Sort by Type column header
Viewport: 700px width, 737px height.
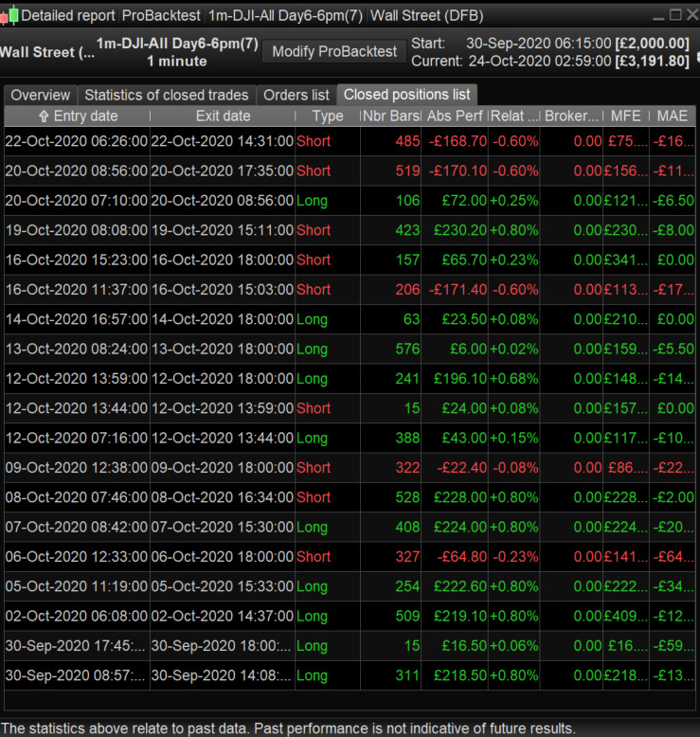pos(328,117)
